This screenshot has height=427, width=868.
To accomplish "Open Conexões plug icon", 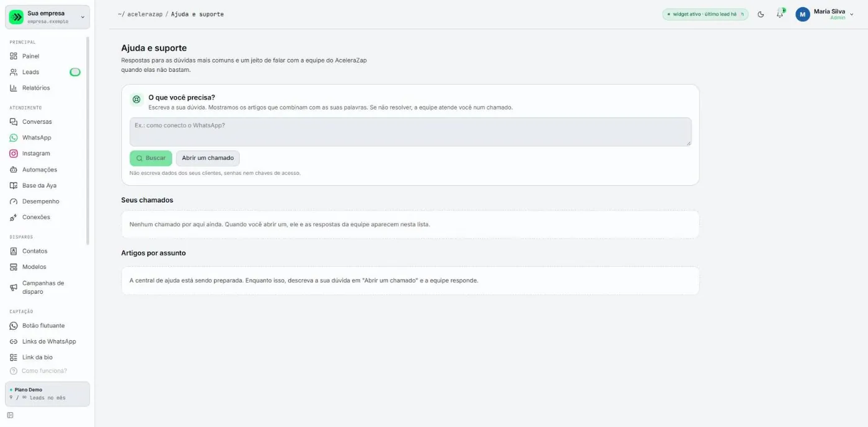I will click(x=14, y=218).
